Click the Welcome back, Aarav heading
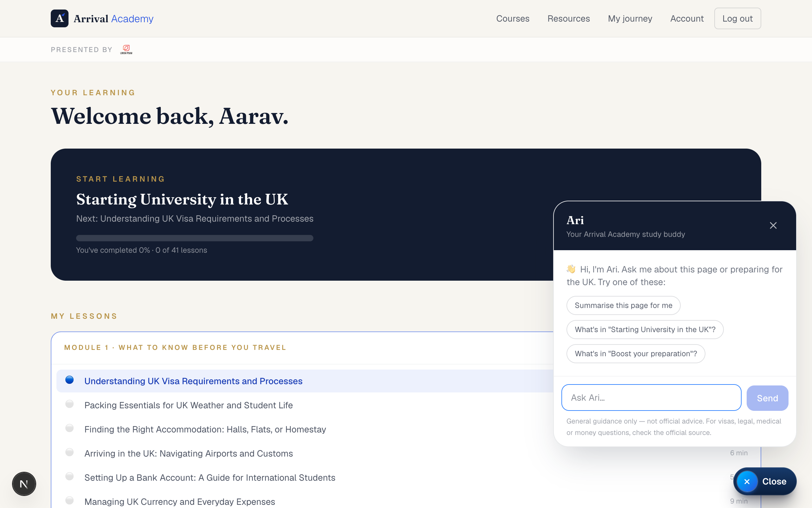Image resolution: width=812 pixels, height=508 pixels. pyautogui.click(x=169, y=116)
